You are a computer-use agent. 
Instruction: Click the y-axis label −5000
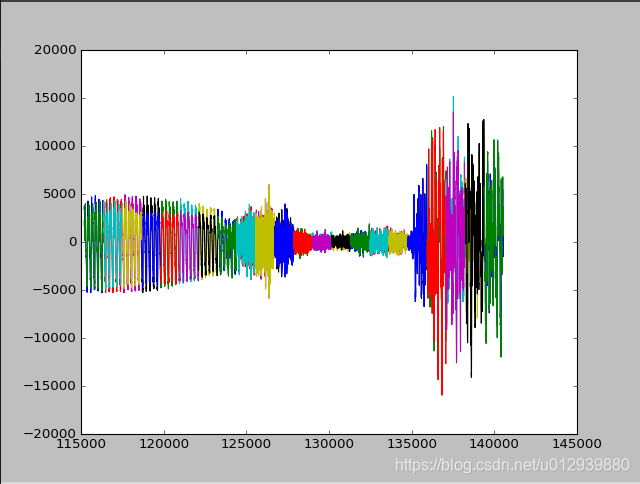click(x=55, y=290)
